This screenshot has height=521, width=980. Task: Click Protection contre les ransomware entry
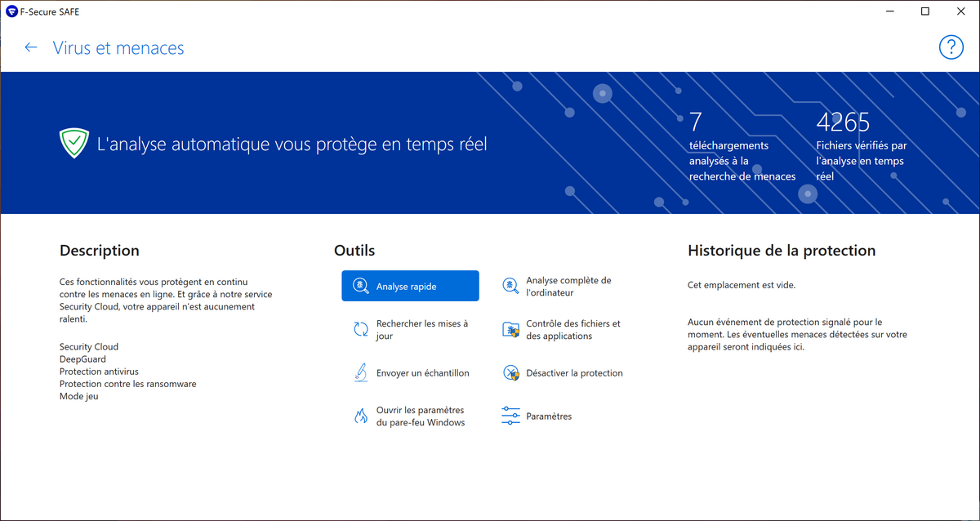point(128,384)
